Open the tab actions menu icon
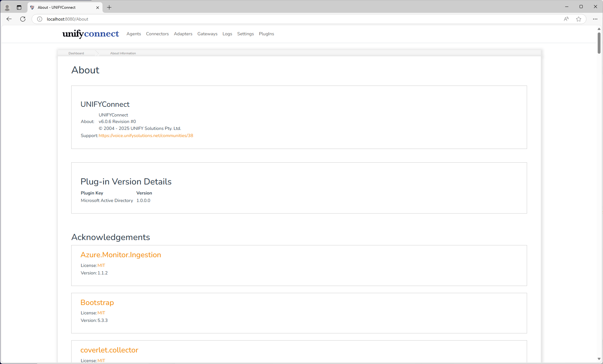The image size is (603, 364). 19,7
